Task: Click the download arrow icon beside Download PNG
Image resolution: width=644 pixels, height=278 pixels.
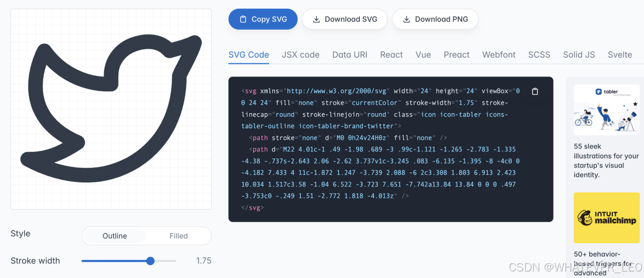Action: (x=407, y=19)
